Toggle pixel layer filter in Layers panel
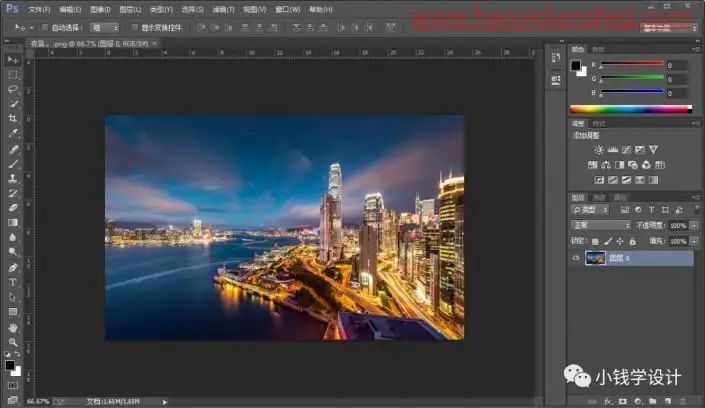Screen dimensions: 705x408 point(625,210)
